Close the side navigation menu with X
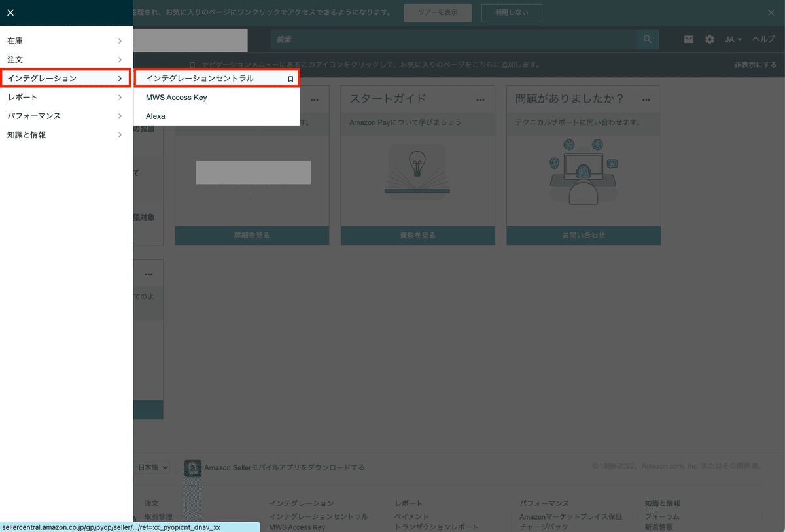 tap(10, 12)
